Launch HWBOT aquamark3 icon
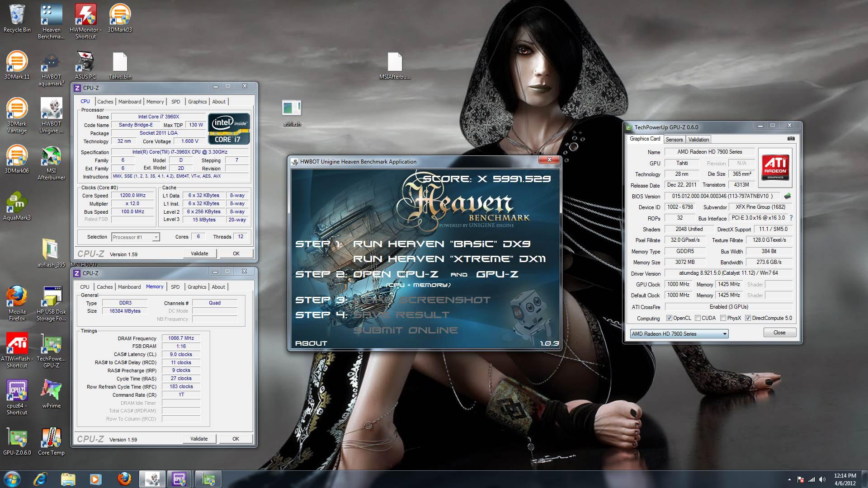868x488 pixels. [x=51, y=69]
